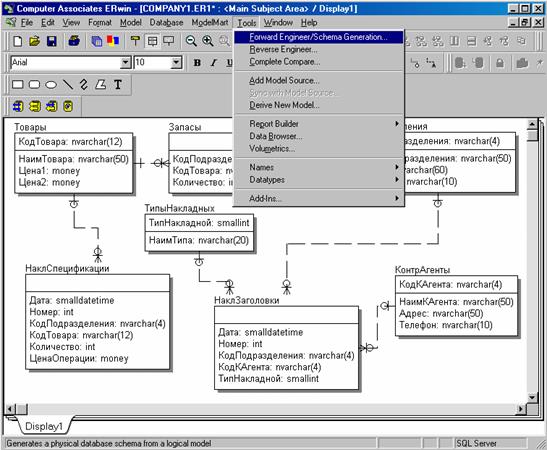Select the КодКАгента: nvarchar(4) key in КонтрАгенты
The image size is (547, 450).
(x=451, y=284)
